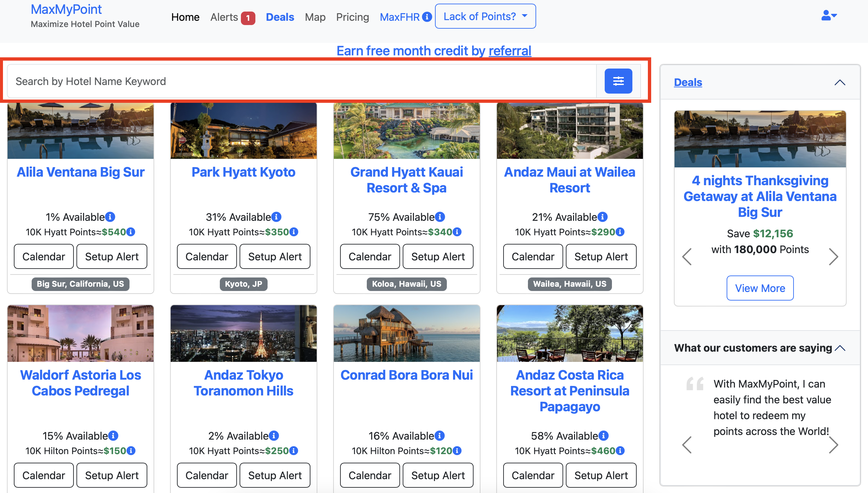Click info icon next to $540 value
Viewport: 868px width, 493px height.
click(131, 232)
